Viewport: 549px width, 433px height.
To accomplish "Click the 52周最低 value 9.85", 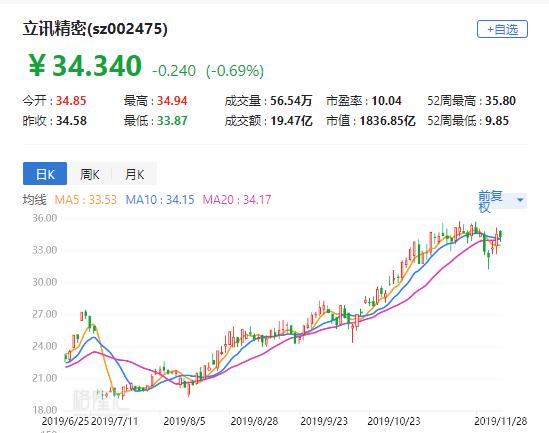I will coord(497,121).
